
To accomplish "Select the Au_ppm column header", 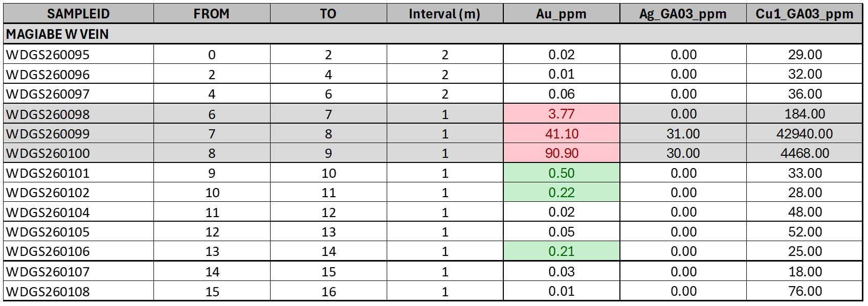I will point(561,14).
